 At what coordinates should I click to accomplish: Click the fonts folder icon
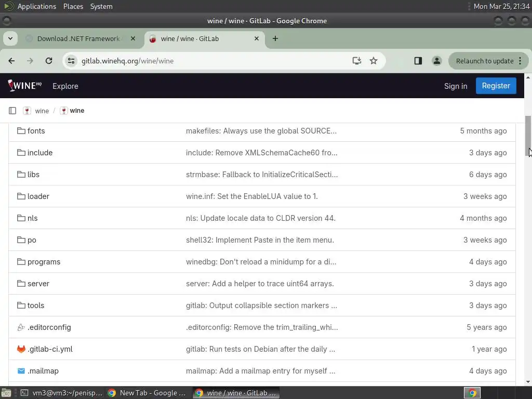click(21, 130)
